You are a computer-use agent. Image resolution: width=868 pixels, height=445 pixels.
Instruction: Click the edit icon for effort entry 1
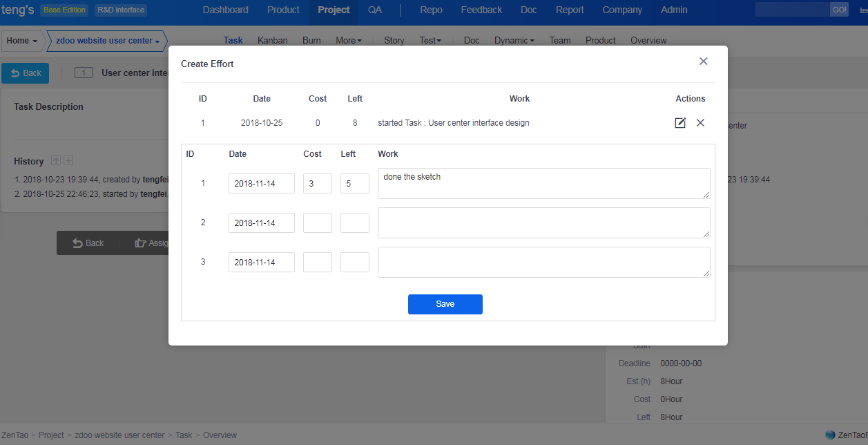point(680,123)
